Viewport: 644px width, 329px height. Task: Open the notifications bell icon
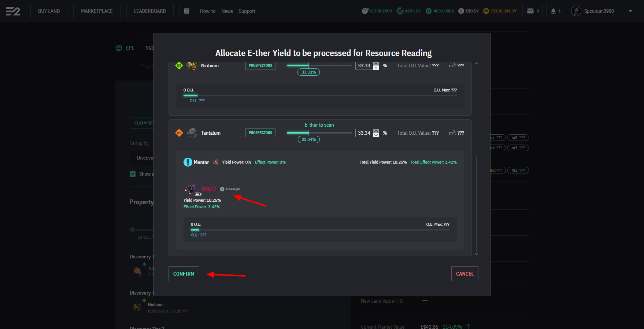553,11
